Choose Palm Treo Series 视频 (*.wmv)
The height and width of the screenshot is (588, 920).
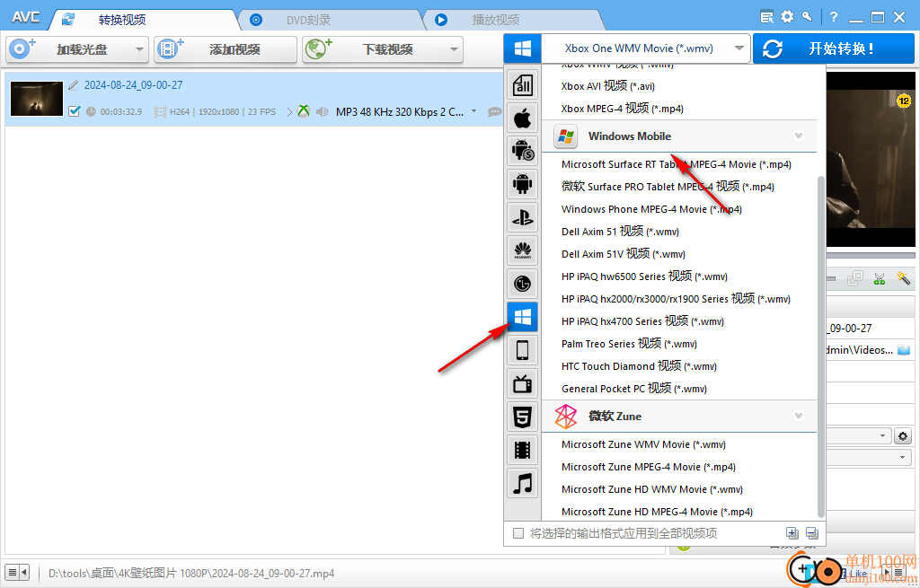click(629, 344)
